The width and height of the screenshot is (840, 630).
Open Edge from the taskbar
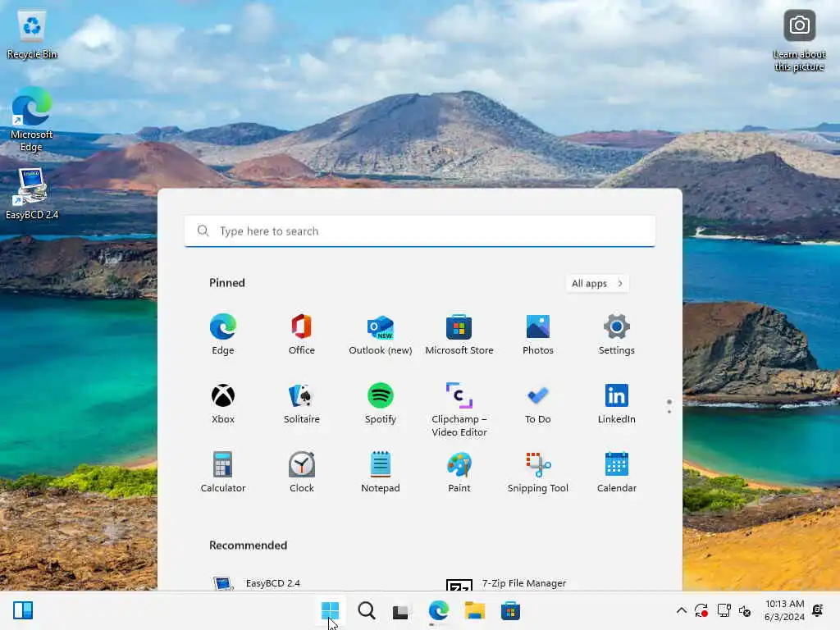[x=438, y=610]
